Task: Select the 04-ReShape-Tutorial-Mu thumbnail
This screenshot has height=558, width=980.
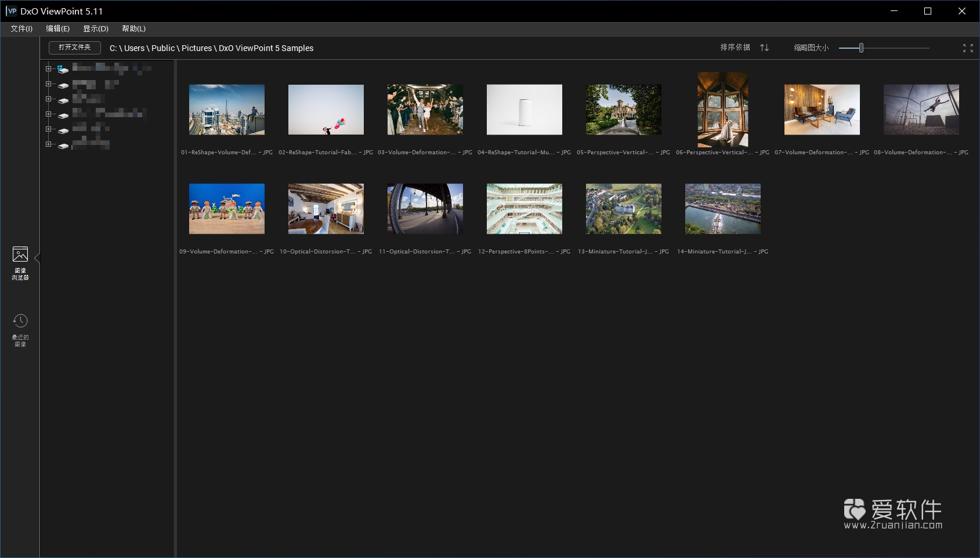Action: [x=524, y=109]
